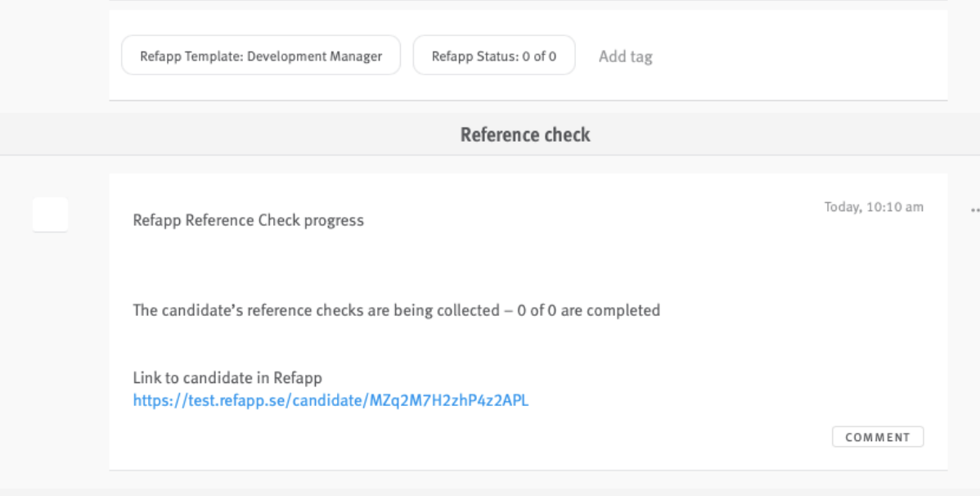Toggle selection on the note avatar checkbox
The height and width of the screenshot is (496, 980).
pyautogui.click(x=50, y=214)
